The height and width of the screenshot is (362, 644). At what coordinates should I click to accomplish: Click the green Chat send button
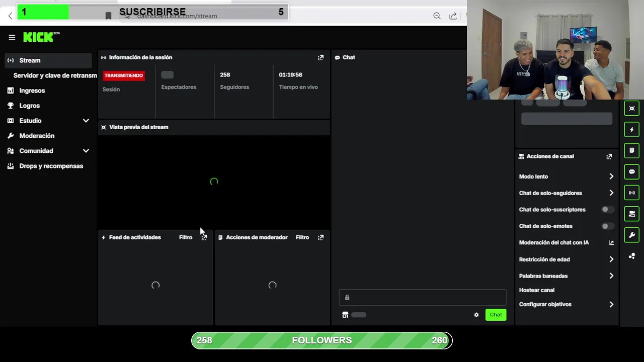click(x=496, y=315)
